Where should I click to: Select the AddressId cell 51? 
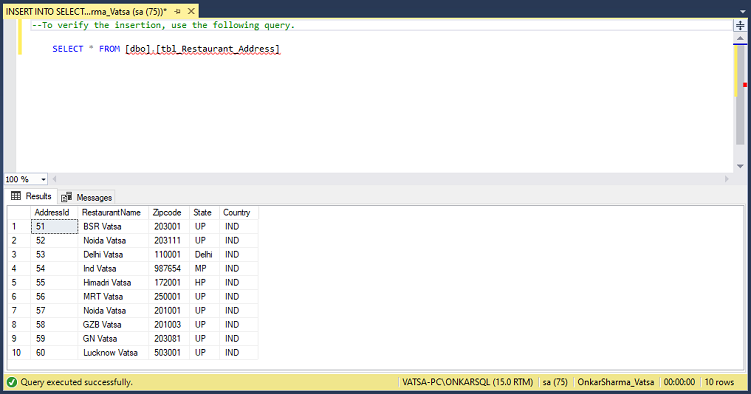coord(54,226)
